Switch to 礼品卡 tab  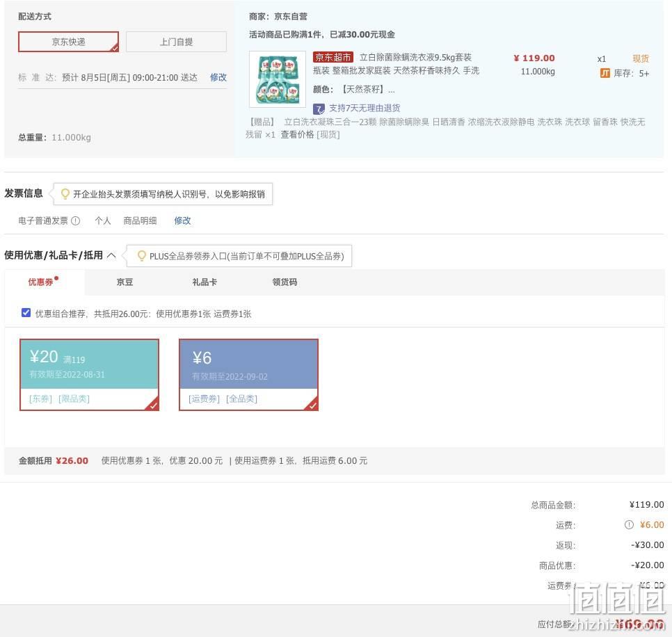coord(205,282)
